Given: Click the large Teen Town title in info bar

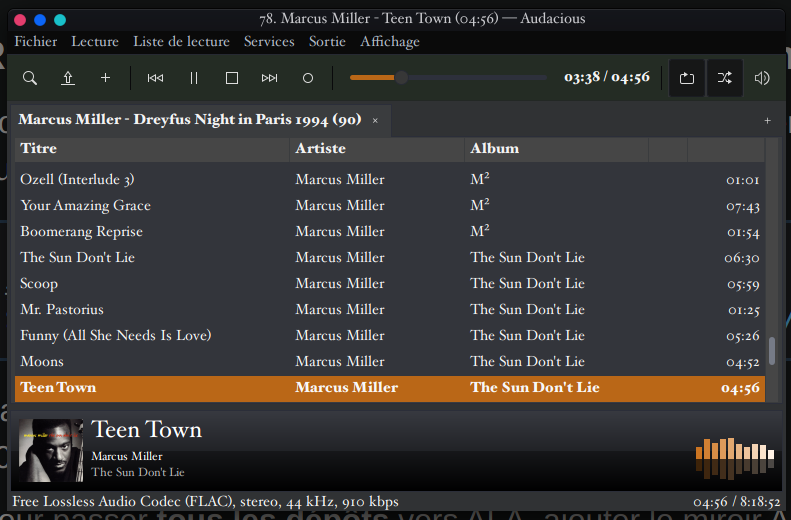Looking at the screenshot, I should (146, 430).
